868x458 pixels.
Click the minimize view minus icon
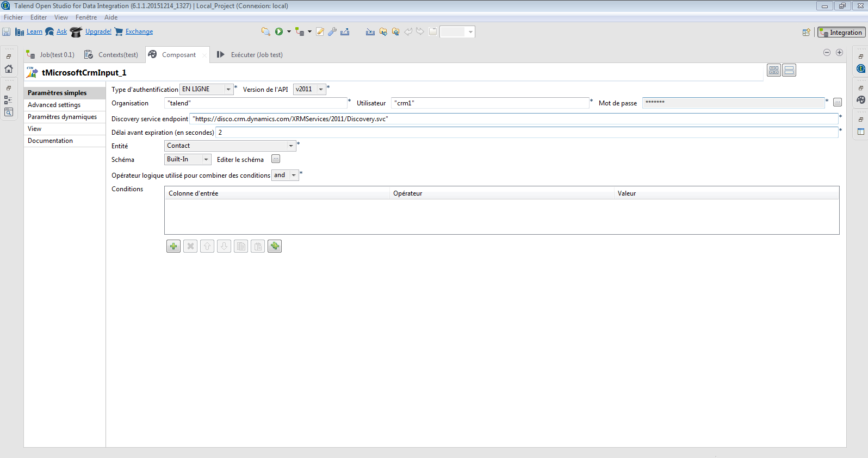point(827,53)
